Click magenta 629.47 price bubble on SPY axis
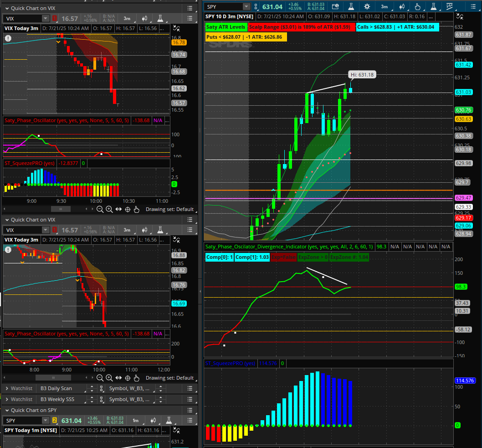The width and height of the screenshot is (482, 448). 464,198
